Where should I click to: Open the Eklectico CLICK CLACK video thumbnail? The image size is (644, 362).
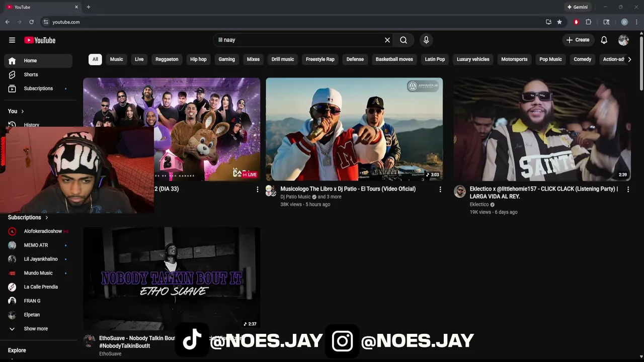pyautogui.click(x=542, y=129)
